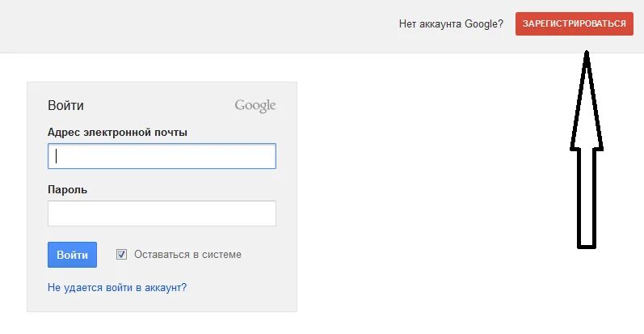Click the red ЗАРЕГИСТРИРОВАТЬСЯ button

coord(575,23)
